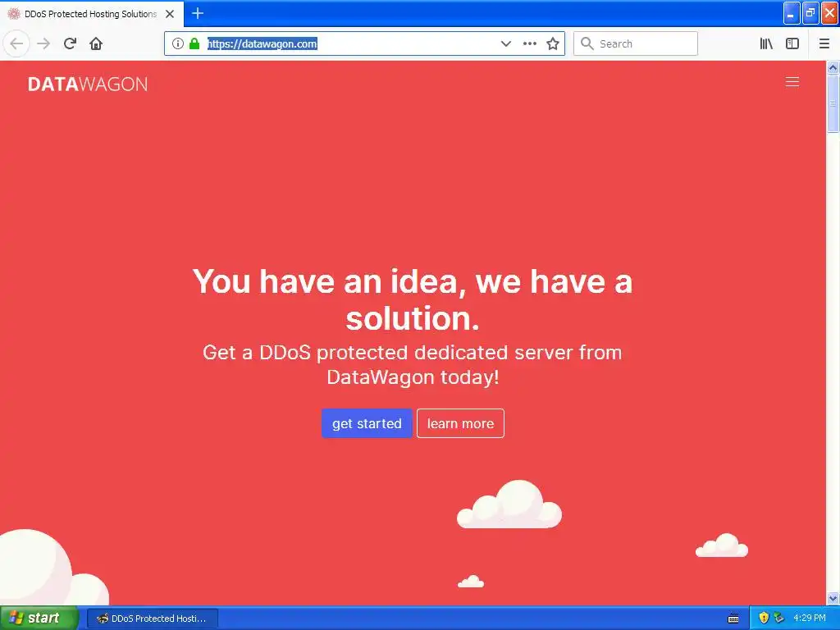Open a new tab with plus button
Screen dimensions: 840x630
(x=198, y=13)
